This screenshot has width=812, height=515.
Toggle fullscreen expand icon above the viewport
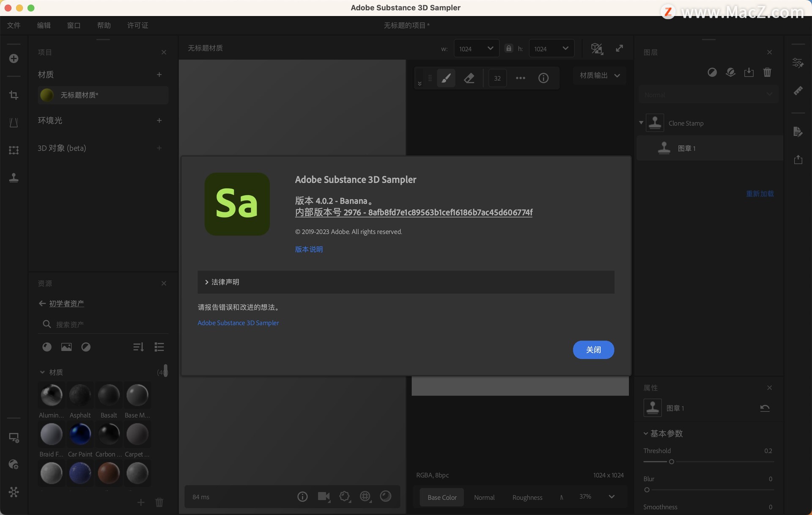coord(619,48)
